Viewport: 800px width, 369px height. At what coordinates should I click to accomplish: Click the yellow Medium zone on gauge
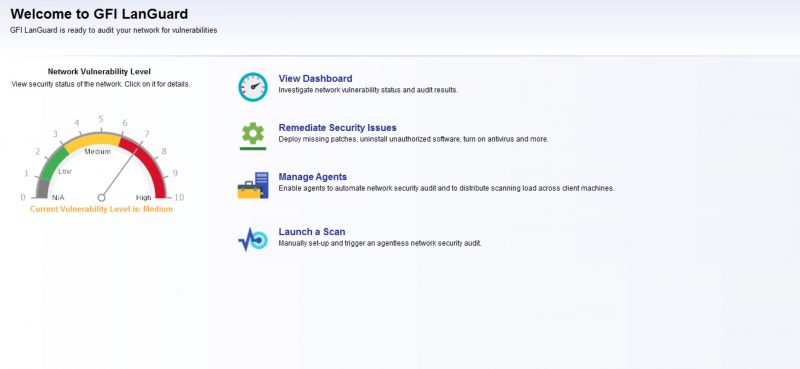[x=93, y=141]
